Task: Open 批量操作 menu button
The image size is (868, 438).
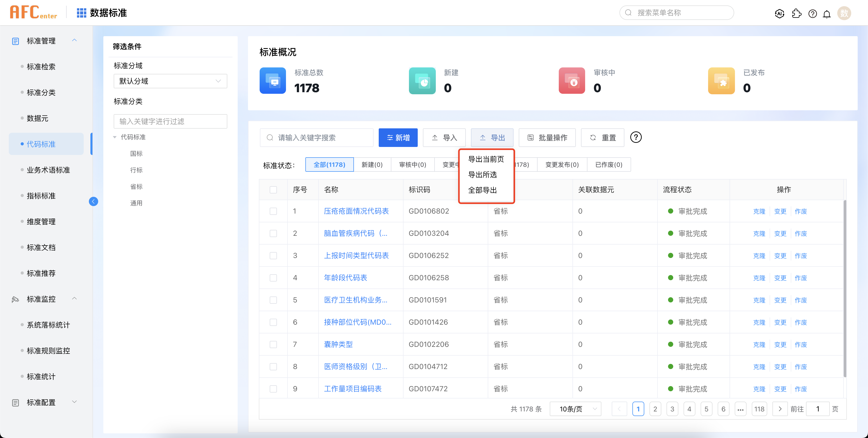Action: pos(547,137)
